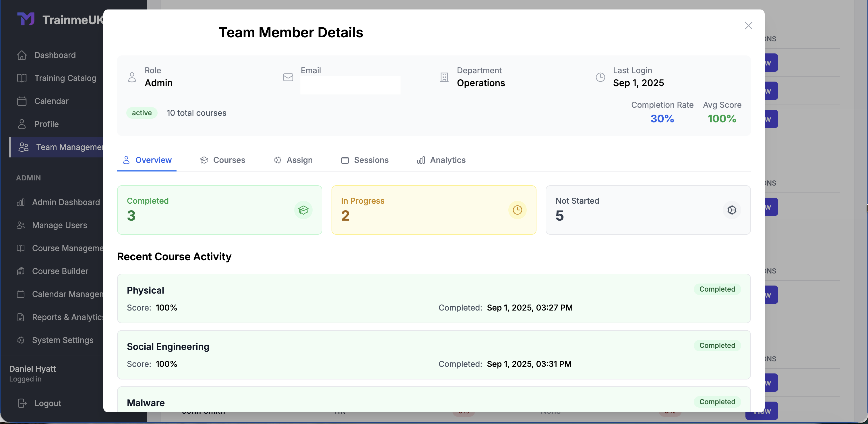Screen dimensions: 868x424
Task: Open the Sessions tab
Action: [x=365, y=160]
